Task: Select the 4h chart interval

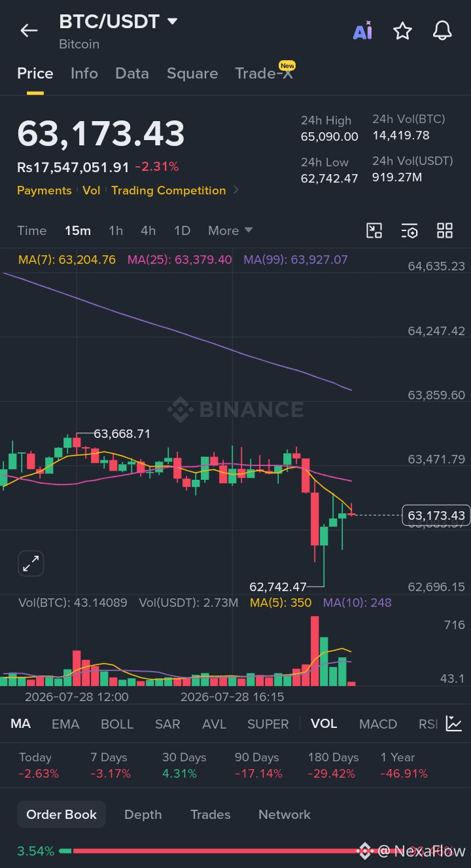Action: [148, 230]
